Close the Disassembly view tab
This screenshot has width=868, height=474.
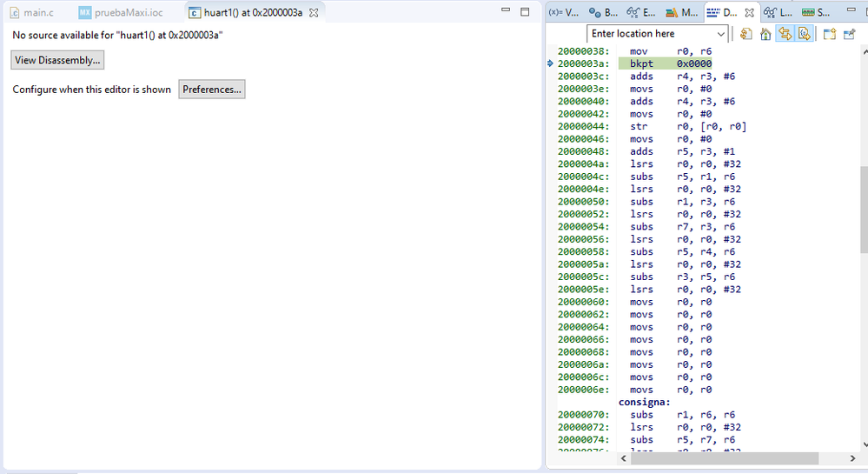click(750, 13)
